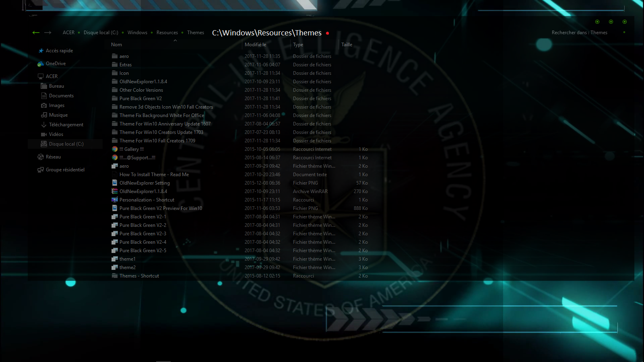The width and height of the screenshot is (644, 362).
Task: Click the '270 Ko' size value
Action: (361, 191)
